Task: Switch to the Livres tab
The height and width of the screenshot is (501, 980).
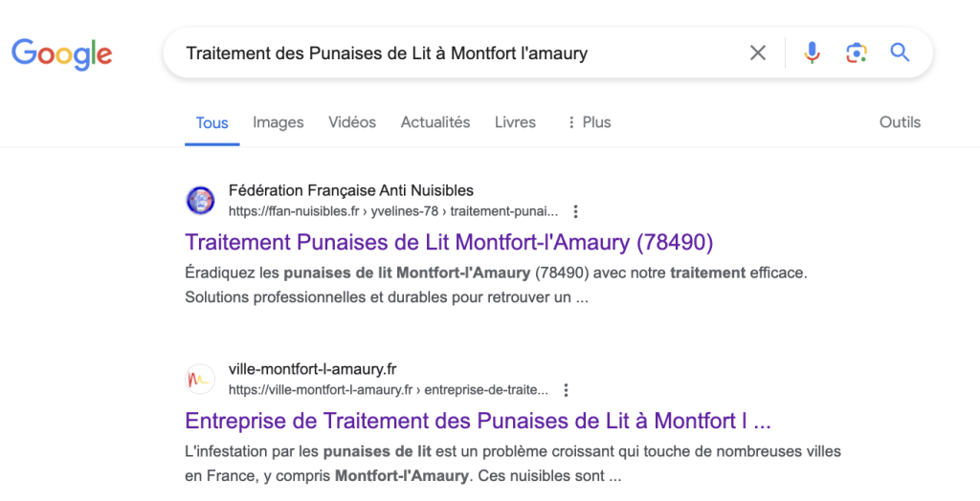Action: tap(515, 121)
